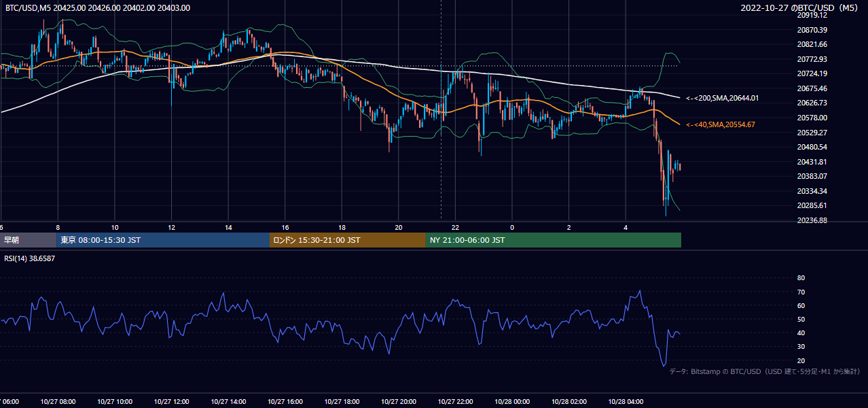Click the 20236.88 price axis label
The height and width of the screenshot is (408, 868).
812,220
